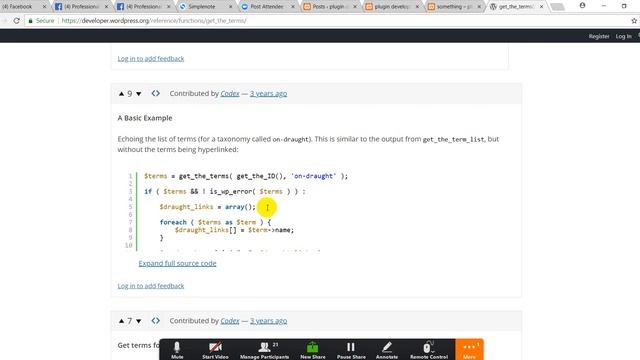Screen dimensions: 640x360
Task: Click the 'A Basic Example' heading
Action: click(145, 118)
